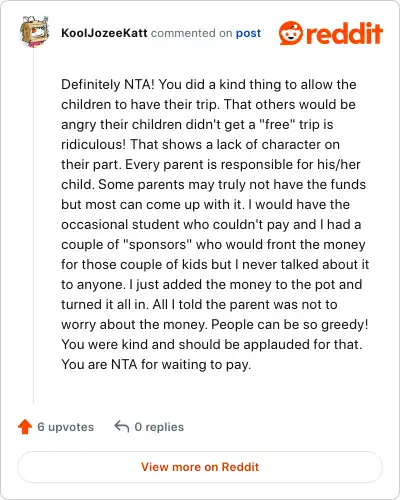The height and width of the screenshot is (500, 400).
Task: Click the opening phrase "Definitely NTA!"
Action: pos(108,84)
